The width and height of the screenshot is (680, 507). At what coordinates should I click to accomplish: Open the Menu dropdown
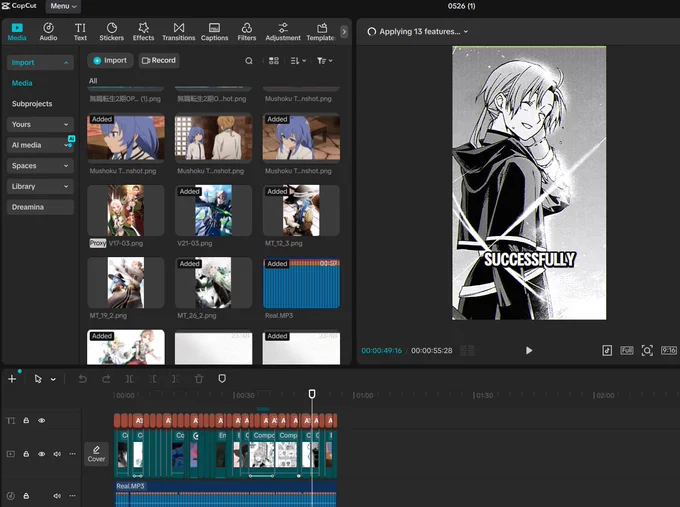[63, 6]
